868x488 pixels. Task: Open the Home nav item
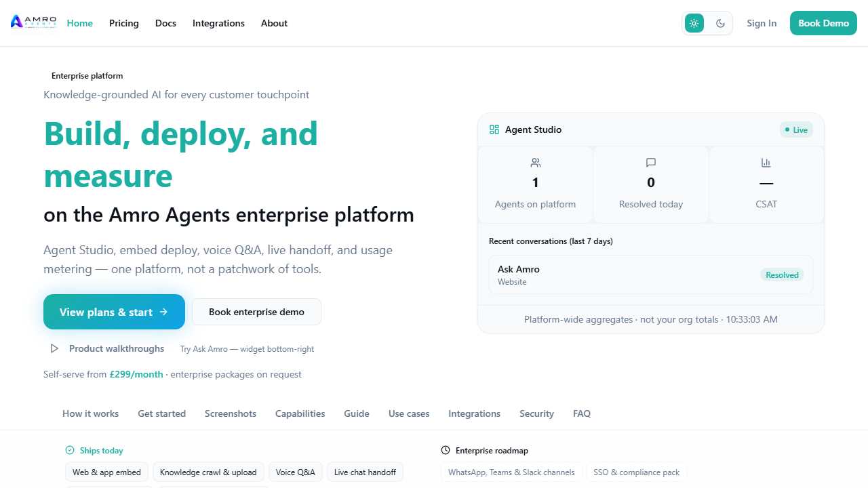click(80, 23)
